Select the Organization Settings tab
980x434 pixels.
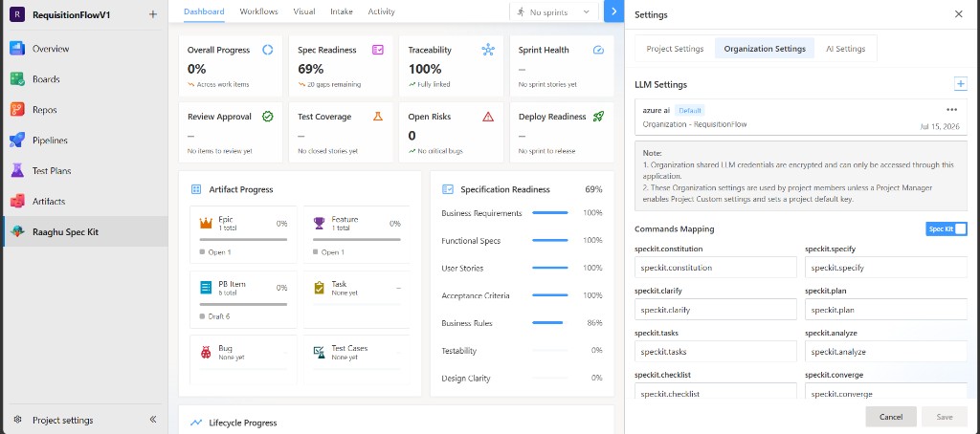pyautogui.click(x=765, y=49)
